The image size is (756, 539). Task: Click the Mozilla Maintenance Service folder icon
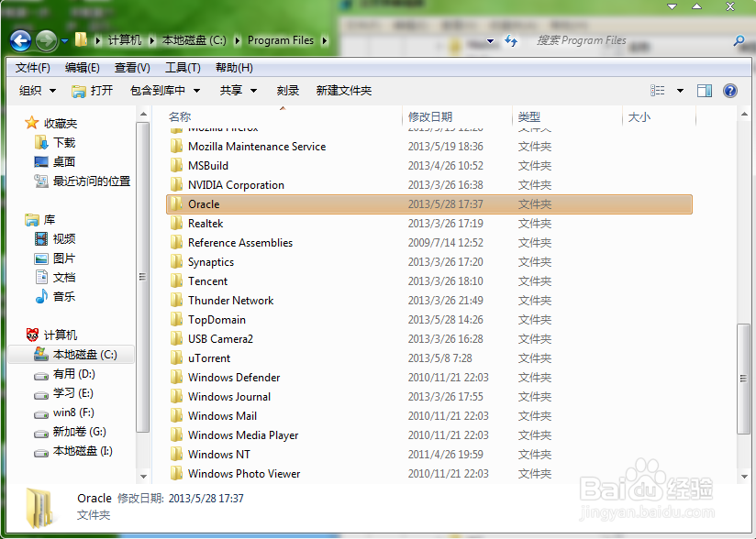[176, 147]
